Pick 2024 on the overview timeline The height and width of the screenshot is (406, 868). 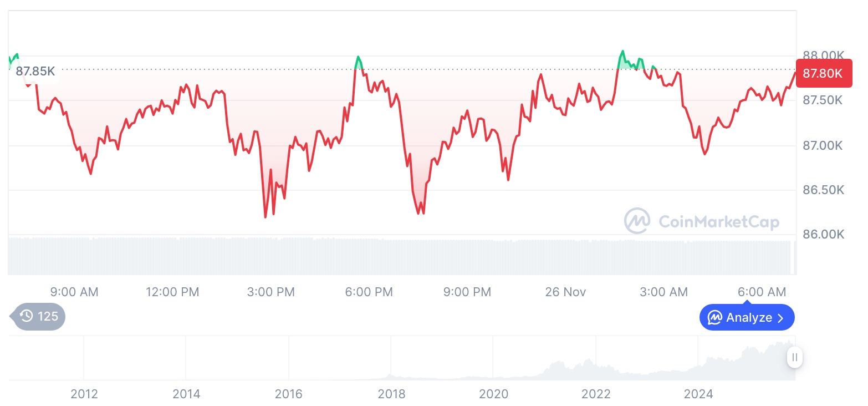coord(698,394)
